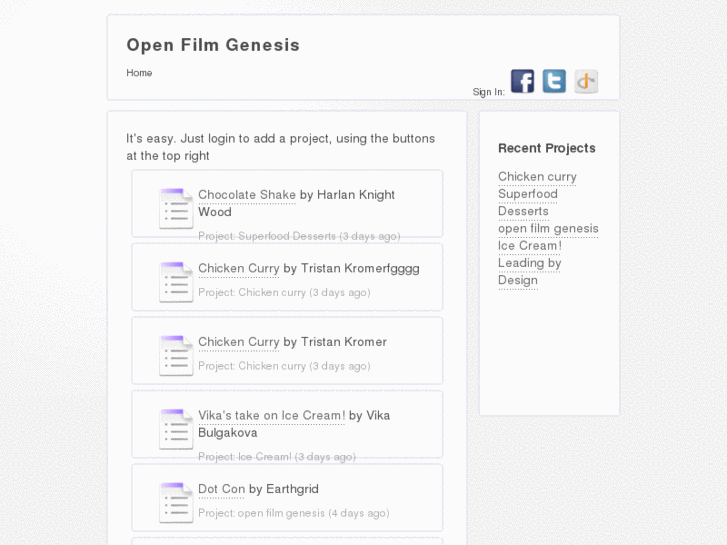Open Chicken curry in Recent Projects

pyautogui.click(x=537, y=177)
